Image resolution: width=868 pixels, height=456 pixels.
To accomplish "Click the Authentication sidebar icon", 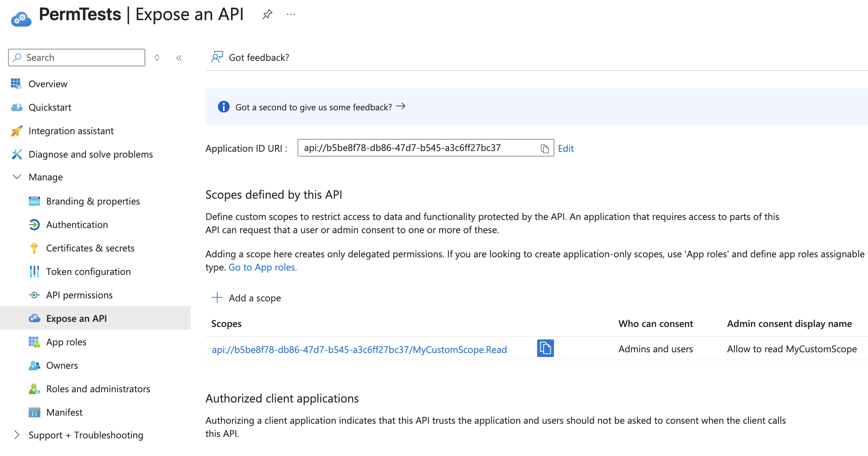I will click(34, 224).
